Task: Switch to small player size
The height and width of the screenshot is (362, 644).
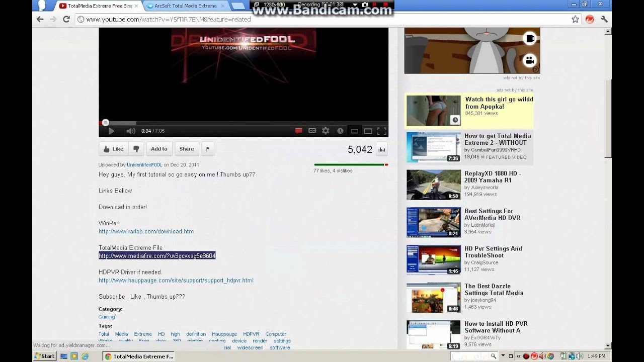Action: (x=354, y=131)
